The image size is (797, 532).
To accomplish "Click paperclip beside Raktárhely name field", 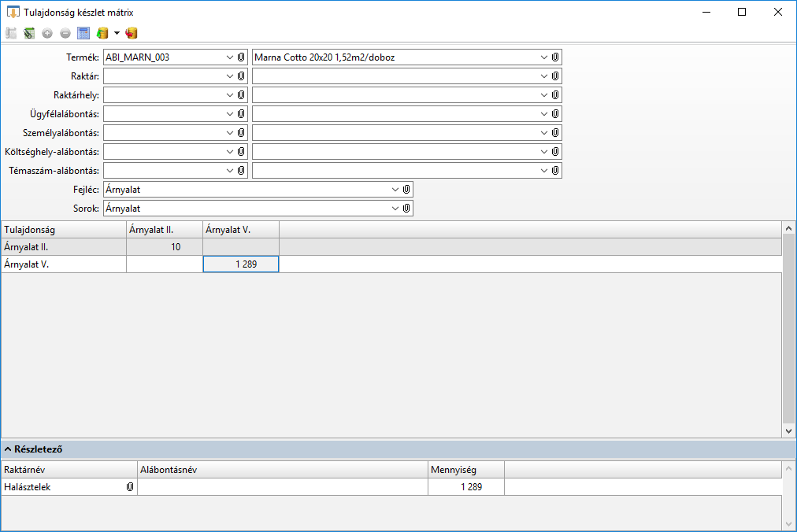I will pos(555,95).
